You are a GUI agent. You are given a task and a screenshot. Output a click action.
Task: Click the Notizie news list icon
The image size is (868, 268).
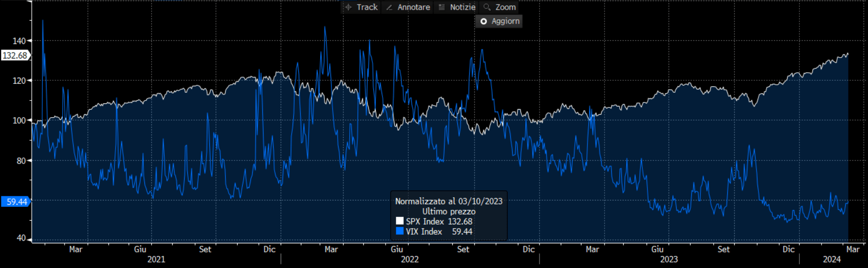click(442, 7)
